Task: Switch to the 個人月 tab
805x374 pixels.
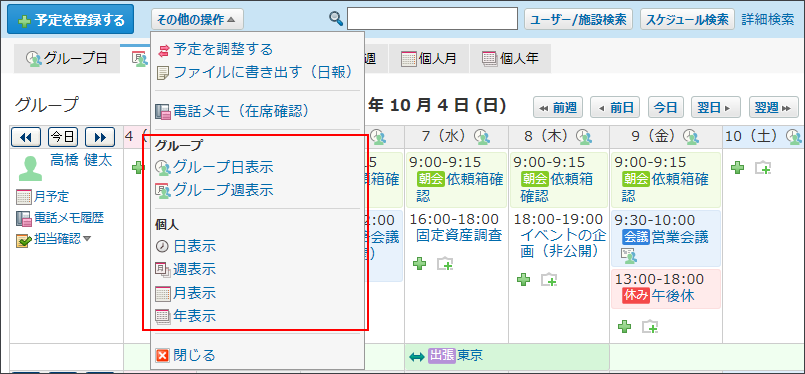Action: 429,59
